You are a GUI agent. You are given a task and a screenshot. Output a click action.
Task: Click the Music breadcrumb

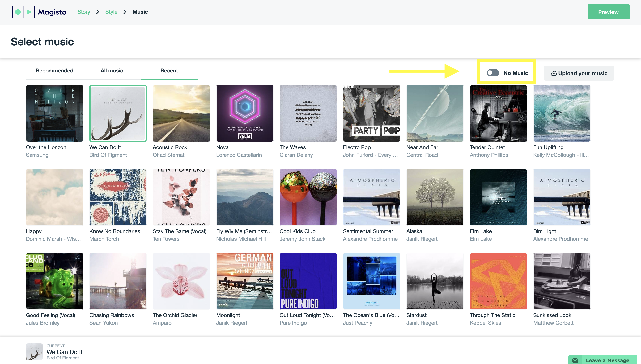click(140, 12)
